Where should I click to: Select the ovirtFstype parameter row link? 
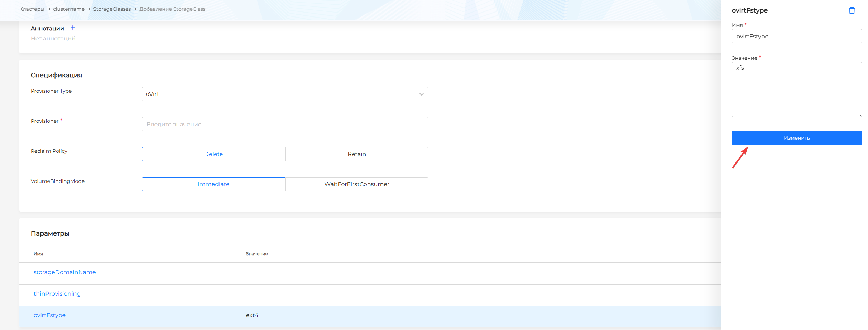(x=49, y=315)
